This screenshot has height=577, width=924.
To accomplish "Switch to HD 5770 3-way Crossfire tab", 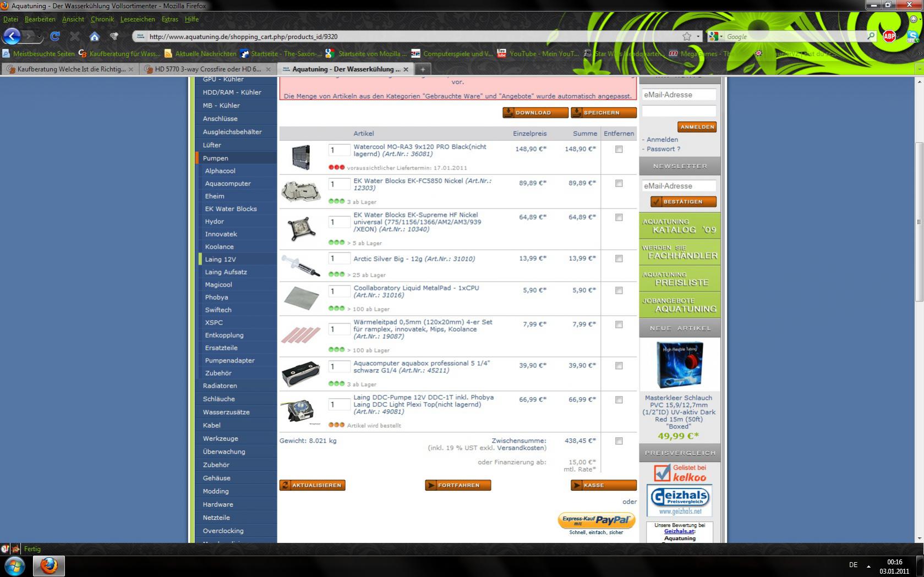I will [207, 69].
